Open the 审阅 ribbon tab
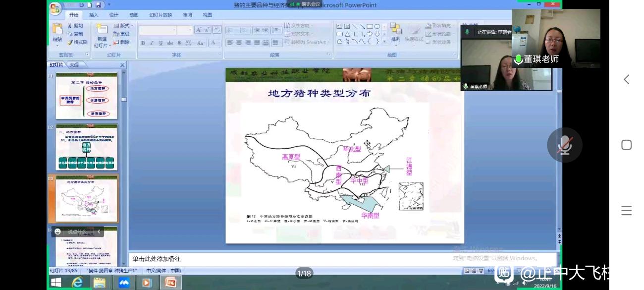The height and width of the screenshot is (290, 644). [187, 15]
